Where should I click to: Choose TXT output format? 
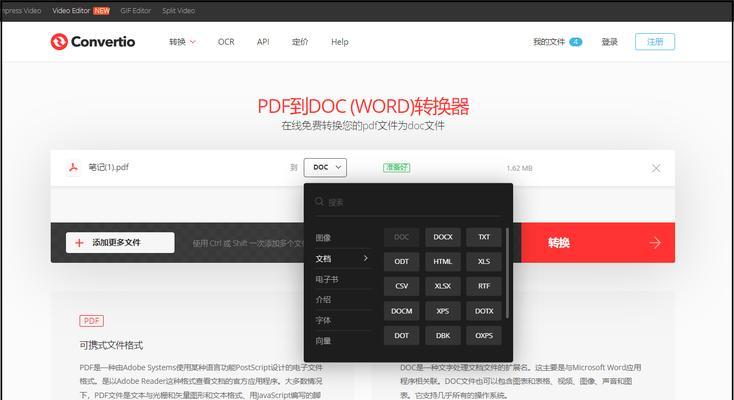point(484,237)
